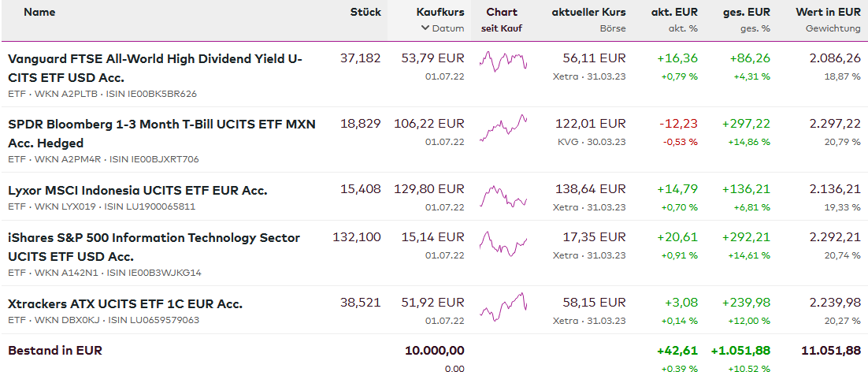Sort by ges. EUR column header
The image size is (868, 372).
(746, 12)
